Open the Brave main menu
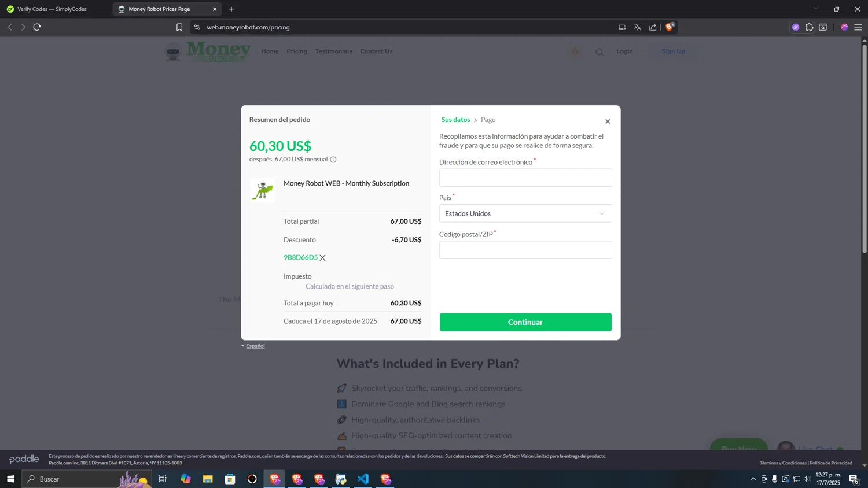Screen dimensions: 868x488 pyautogui.click(x=858, y=27)
